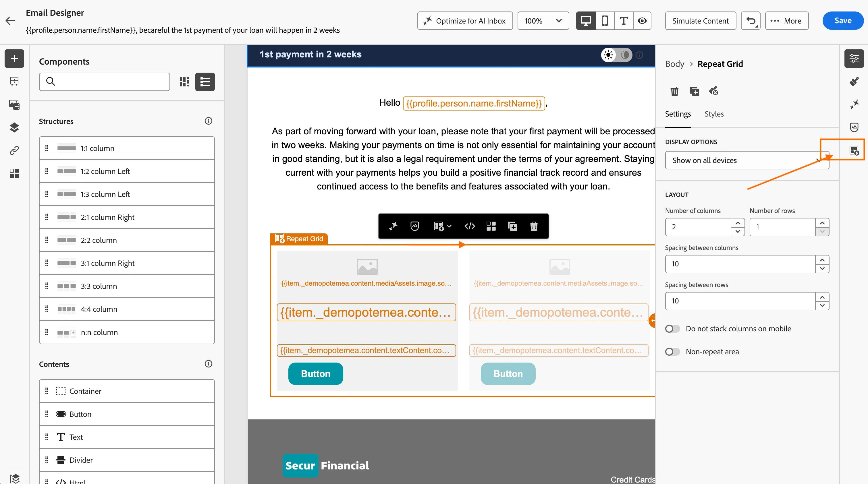Screen dimensions: 868x484
Task: Open settings sliders icon in right rail
Action: [854, 59]
